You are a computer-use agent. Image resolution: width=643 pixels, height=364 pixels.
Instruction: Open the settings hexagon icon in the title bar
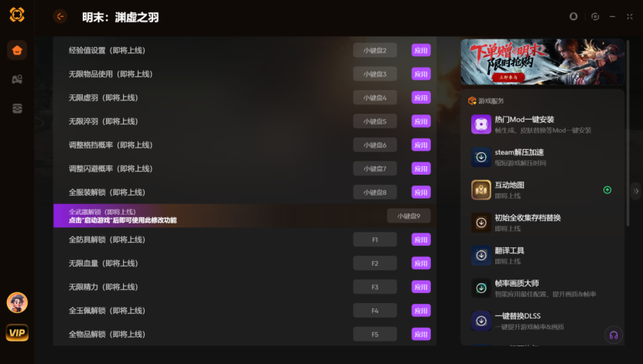pyautogui.click(x=595, y=16)
